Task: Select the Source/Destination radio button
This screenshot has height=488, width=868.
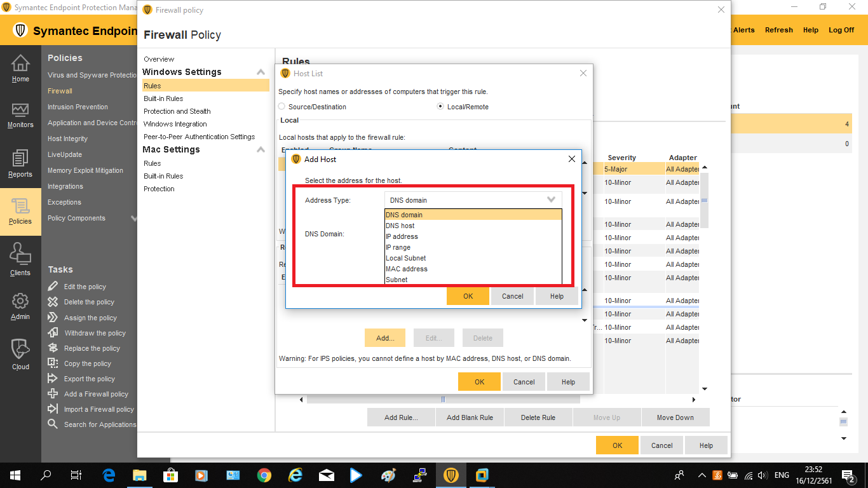Action: [x=282, y=107]
